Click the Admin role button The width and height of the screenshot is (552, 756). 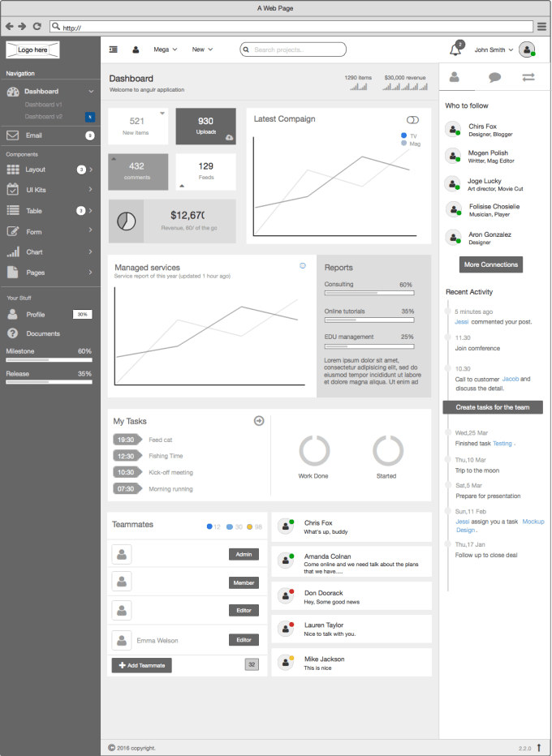click(244, 554)
